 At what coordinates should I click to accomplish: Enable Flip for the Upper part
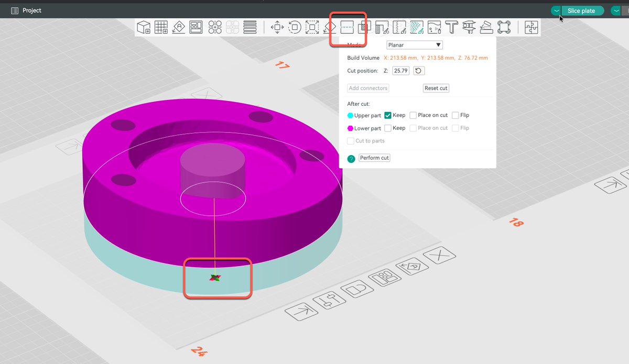click(455, 115)
